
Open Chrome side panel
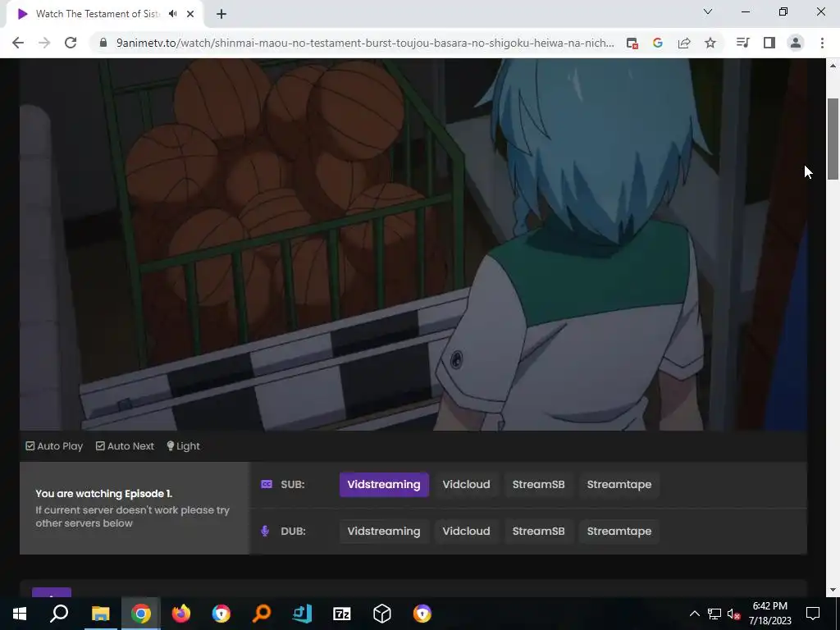coord(769,43)
